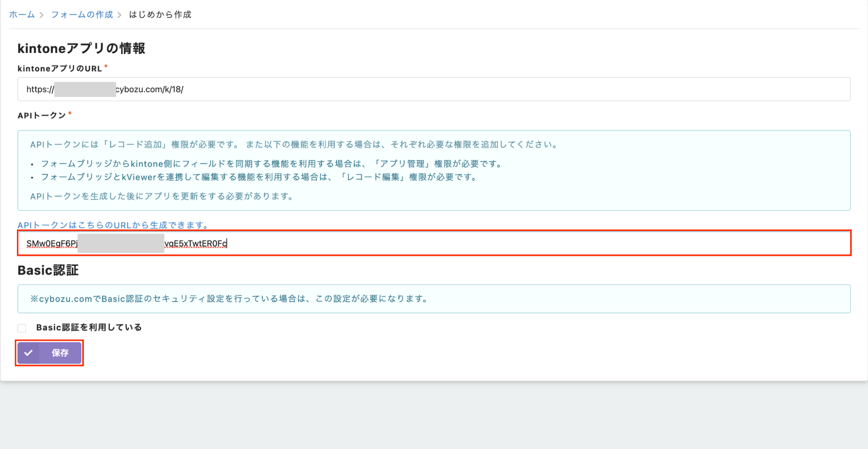This screenshot has width=868, height=449.
Task: Click into the APIトークン input field
Action: [434, 243]
